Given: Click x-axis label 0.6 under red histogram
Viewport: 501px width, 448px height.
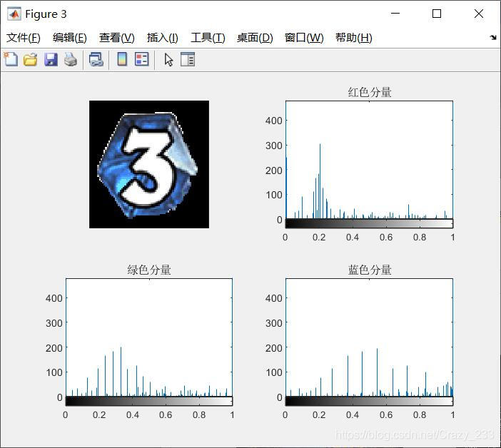Looking at the screenshot, I should [385, 238].
